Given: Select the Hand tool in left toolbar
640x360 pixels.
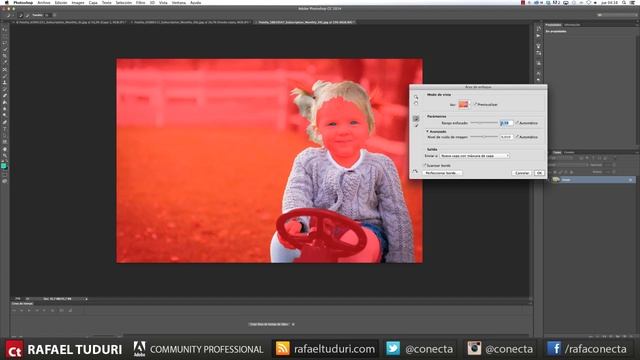Looking at the screenshot, I should pyautogui.click(x=4, y=149).
